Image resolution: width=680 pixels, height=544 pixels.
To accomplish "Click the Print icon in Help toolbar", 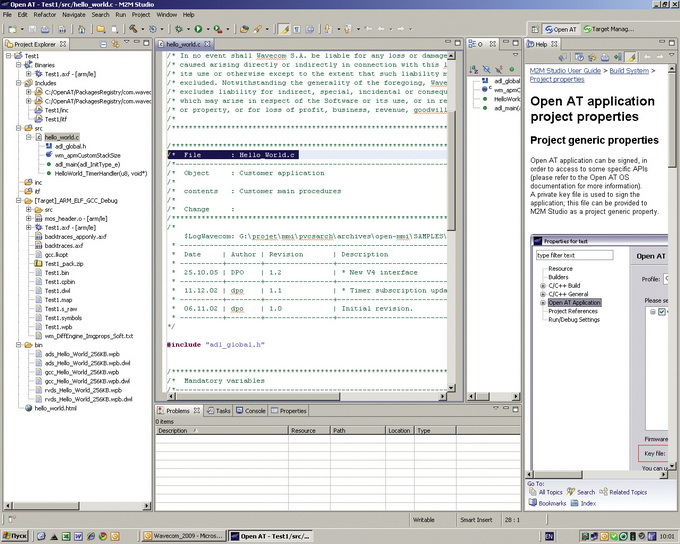I will [x=605, y=57].
